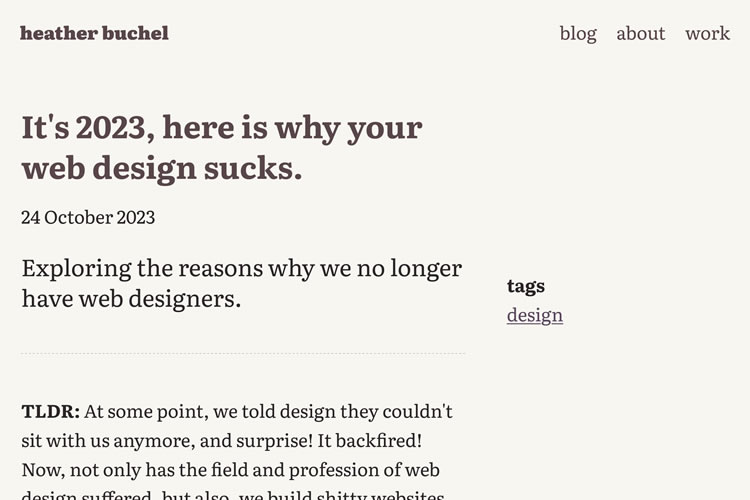Open the blog navigation link

click(578, 33)
